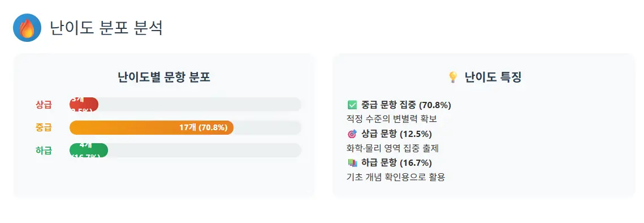The image size is (644, 223).
Task: Click the 적정 수준의 변별력 확보 description
Action: (392, 119)
